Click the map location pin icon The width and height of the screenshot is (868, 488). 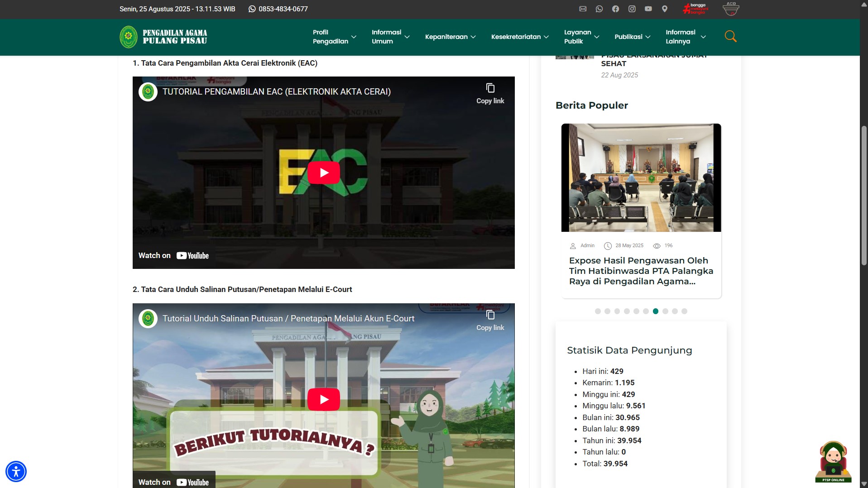(x=664, y=9)
